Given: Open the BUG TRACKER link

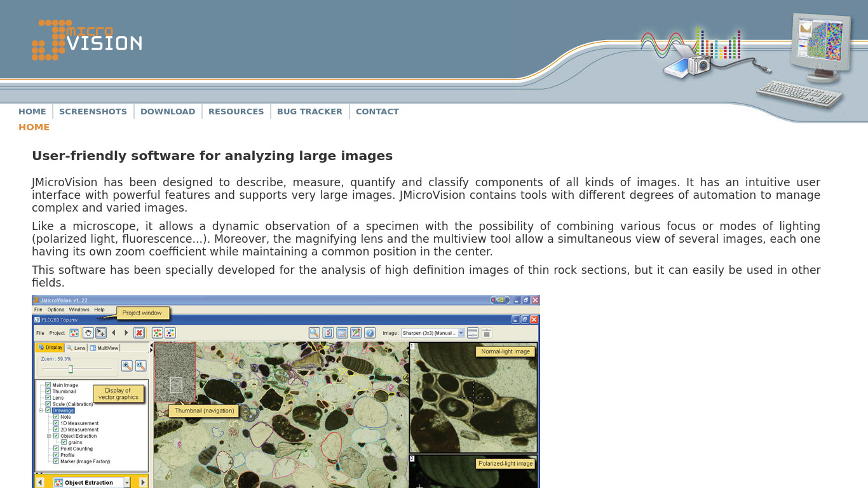Looking at the screenshot, I should click(x=309, y=111).
